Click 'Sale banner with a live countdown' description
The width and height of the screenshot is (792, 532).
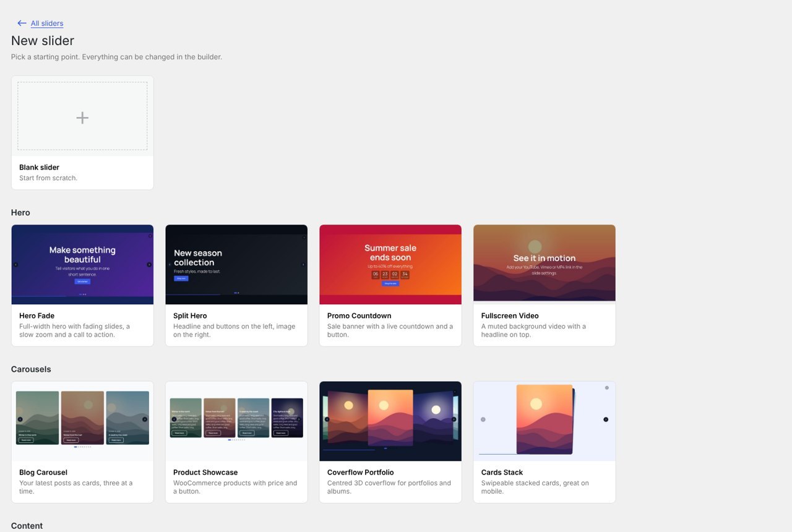[390, 330]
